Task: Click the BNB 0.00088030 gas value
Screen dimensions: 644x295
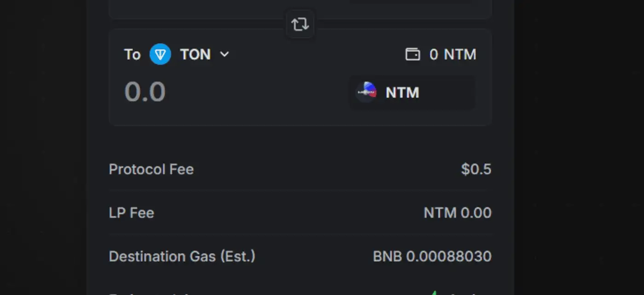Action: click(x=432, y=256)
